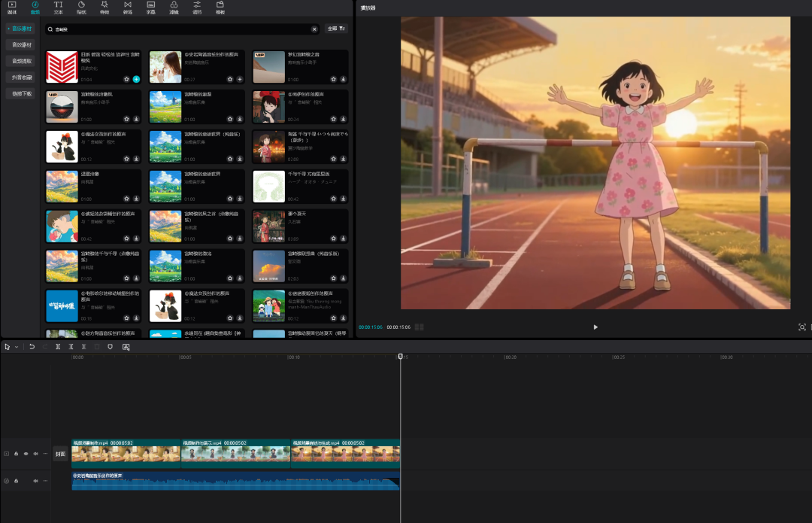Select 抖音收藏 in the sidebar
The image size is (812, 523).
point(21,78)
